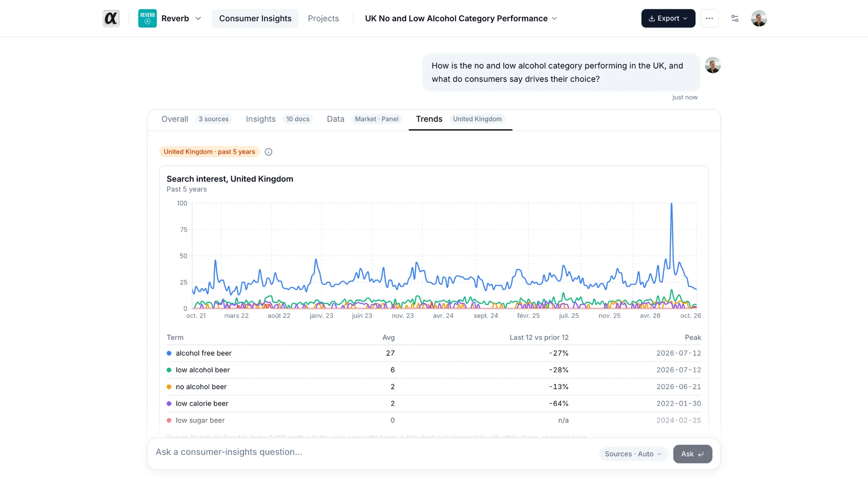Click the Avg column header
This screenshot has width=868, height=477.
click(x=388, y=338)
